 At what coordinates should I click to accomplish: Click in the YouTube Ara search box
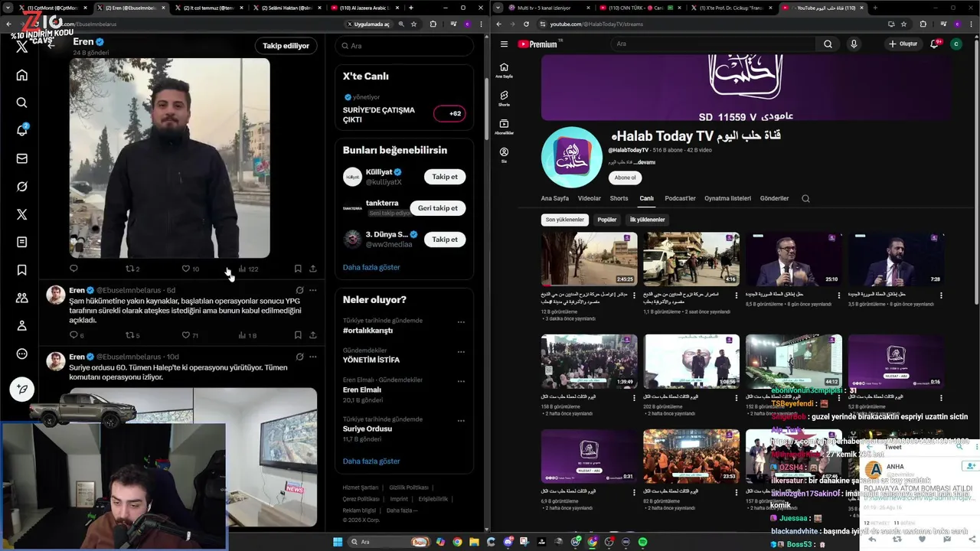[x=714, y=44]
